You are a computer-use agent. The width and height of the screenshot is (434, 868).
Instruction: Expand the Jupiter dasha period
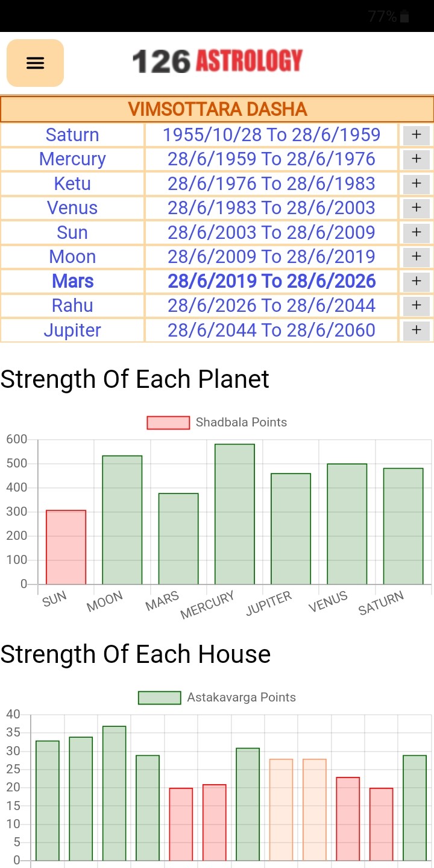[416, 331]
